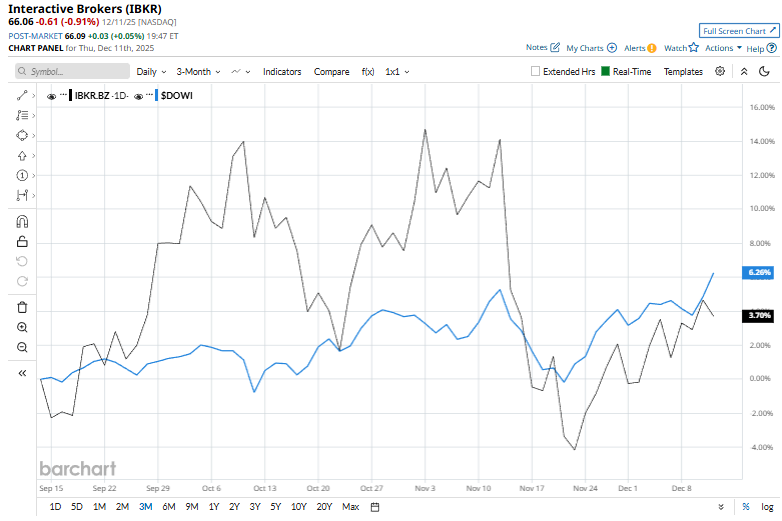Click the My Charts link
The height and width of the screenshot is (521, 782).
tap(585, 48)
